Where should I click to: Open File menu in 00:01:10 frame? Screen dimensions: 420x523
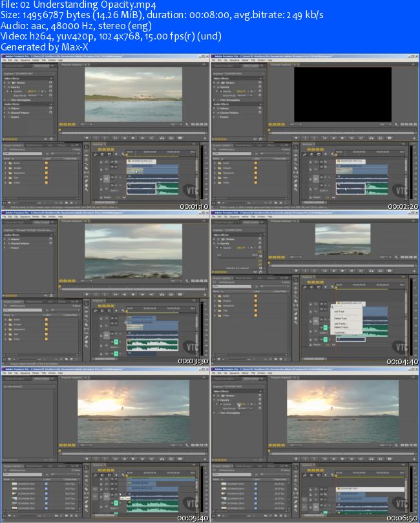tap(4, 60)
